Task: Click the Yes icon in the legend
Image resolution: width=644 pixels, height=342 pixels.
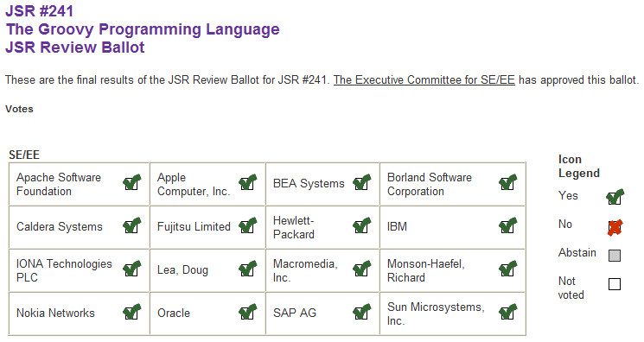Action: point(615,197)
